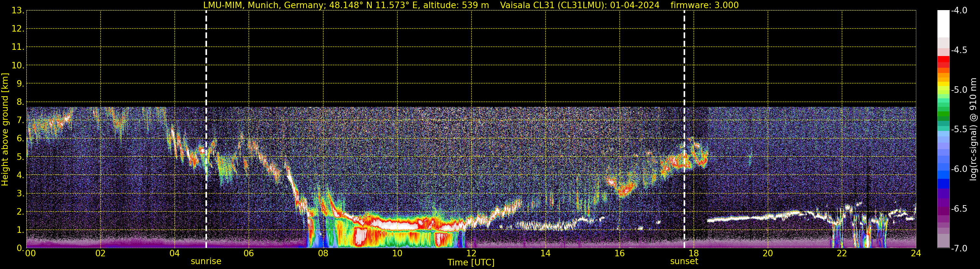Click the Time [UTC] axis title

(x=471, y=262)
